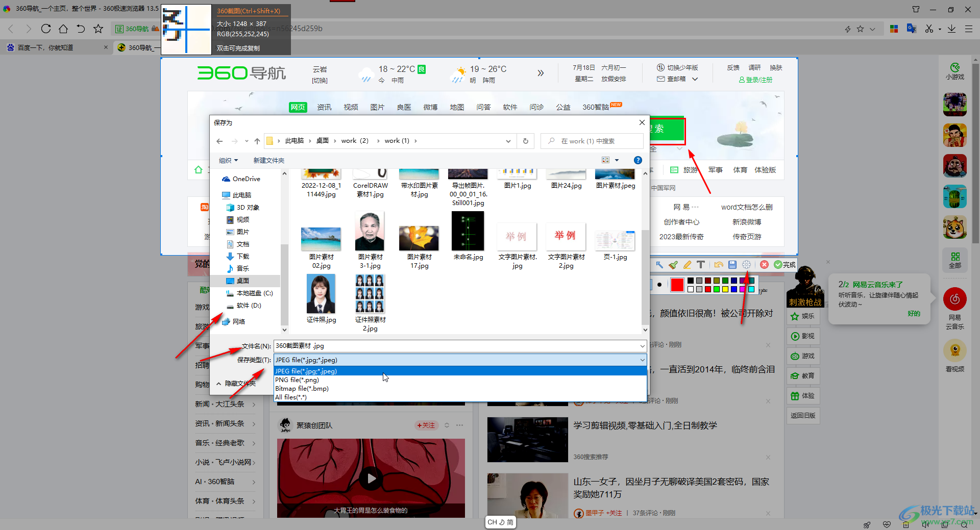Open 查邮箱 dropdown on 360 page
The height and width of the screenshot is (530, 980).
(x=677, y=79)
